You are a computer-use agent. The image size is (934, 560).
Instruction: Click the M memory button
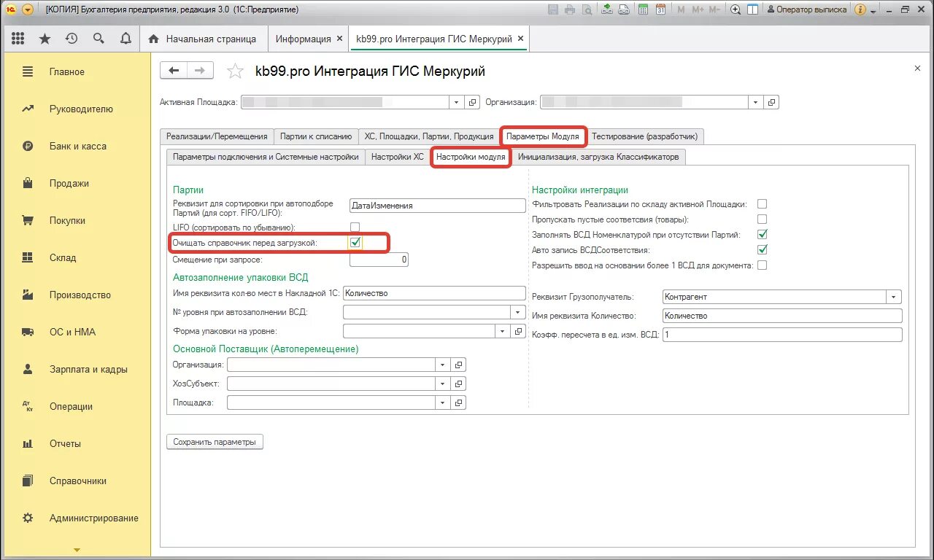click(681, 9)
